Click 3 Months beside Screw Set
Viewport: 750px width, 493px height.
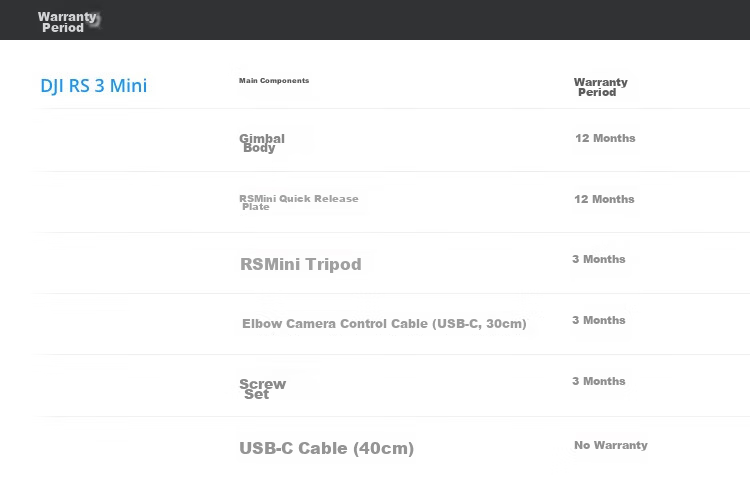tap(599, 381)
